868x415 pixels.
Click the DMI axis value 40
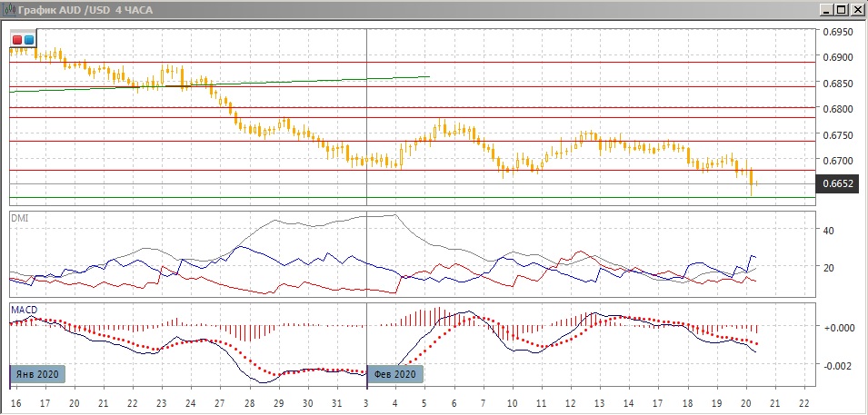click(x=829, y=231)
